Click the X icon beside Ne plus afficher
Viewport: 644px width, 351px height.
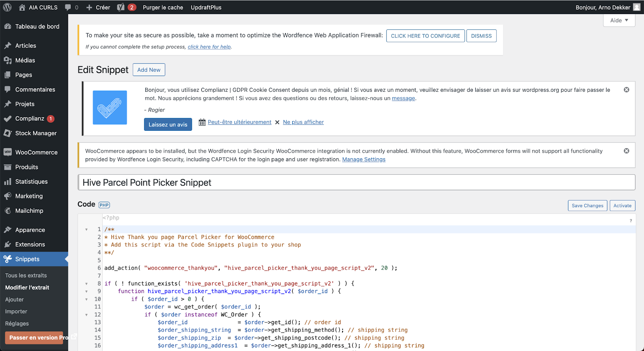[x=277, y=122]
